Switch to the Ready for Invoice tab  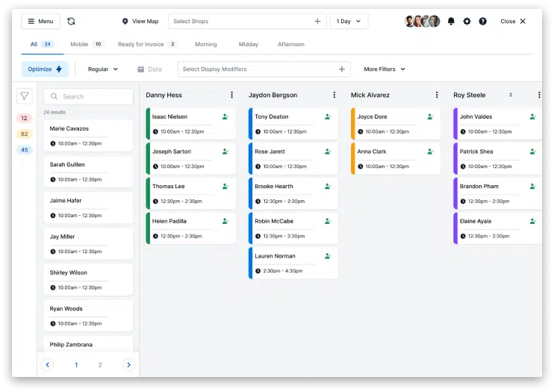click(146, 45)
